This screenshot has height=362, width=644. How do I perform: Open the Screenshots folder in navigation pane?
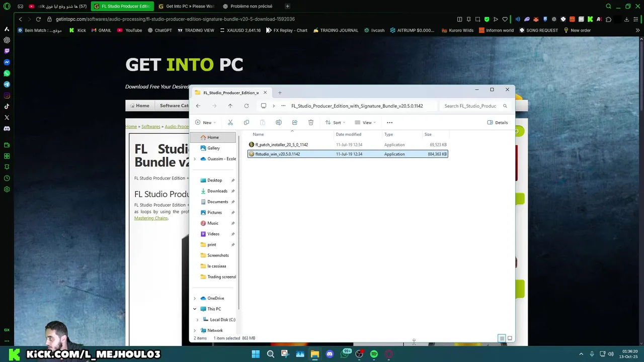point(218,255)
